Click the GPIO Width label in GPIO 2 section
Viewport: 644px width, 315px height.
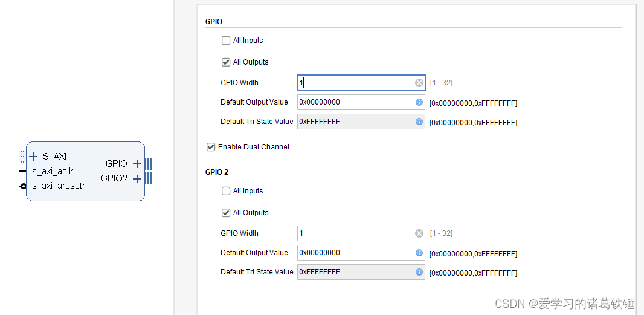point(239,233)
